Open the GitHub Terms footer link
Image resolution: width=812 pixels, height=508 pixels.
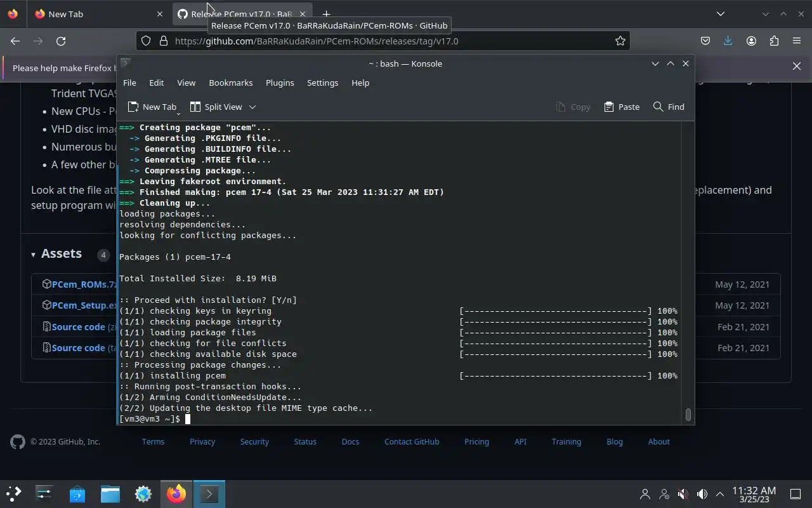coord(153,442)
